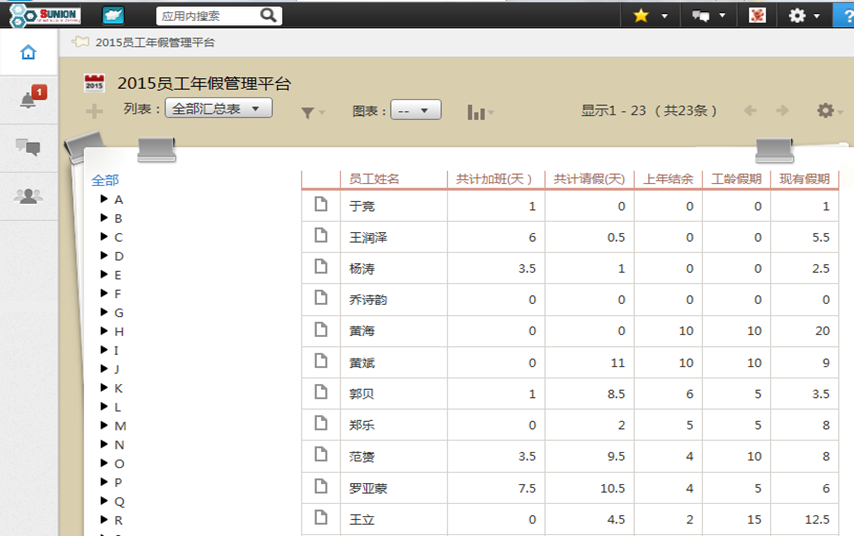Click the 2015 calendar icon beside title
854x536 pixels.
[x=95, y=83]
